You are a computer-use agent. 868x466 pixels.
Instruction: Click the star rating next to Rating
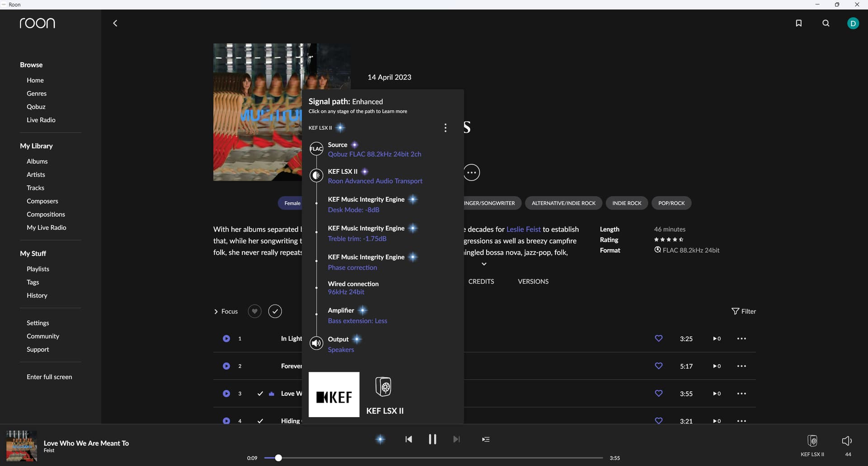pyautogui.click(x=669, y=240)
